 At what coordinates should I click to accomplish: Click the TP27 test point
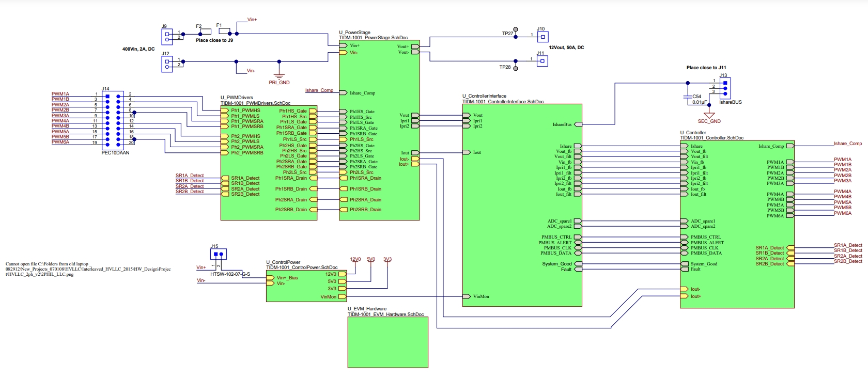515,30
